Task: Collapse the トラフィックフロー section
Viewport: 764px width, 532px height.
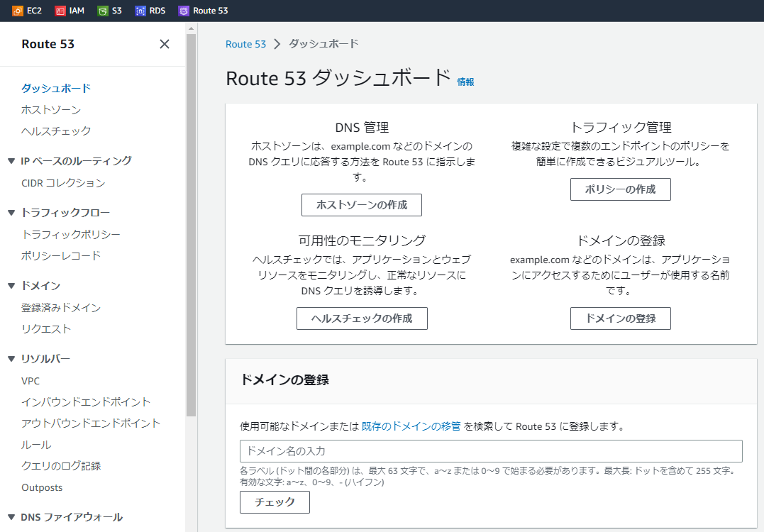Action: [11, 213]
